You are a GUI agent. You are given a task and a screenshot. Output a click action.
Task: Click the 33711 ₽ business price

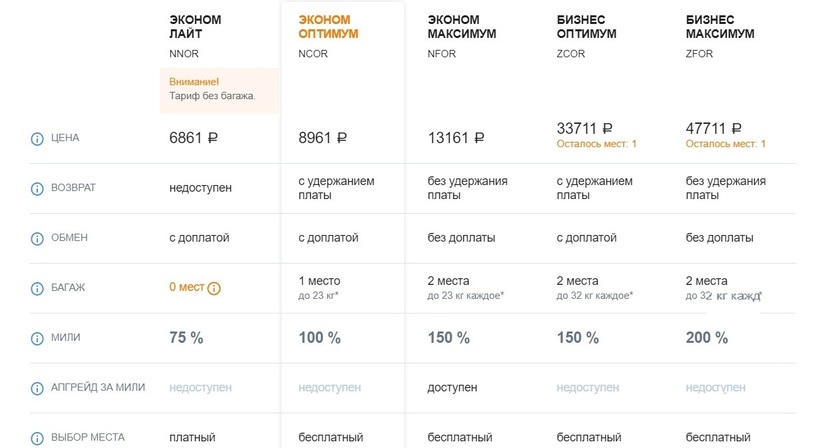tap(584, 128)
